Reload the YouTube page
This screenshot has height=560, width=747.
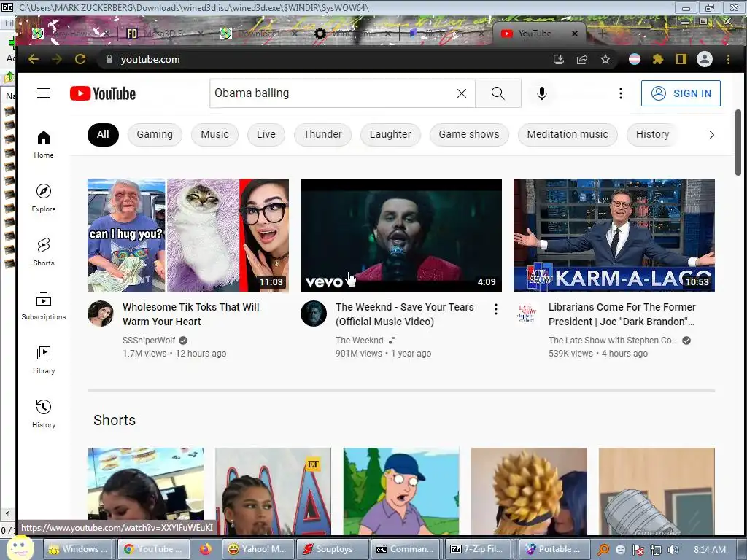[x=80, y=59]
